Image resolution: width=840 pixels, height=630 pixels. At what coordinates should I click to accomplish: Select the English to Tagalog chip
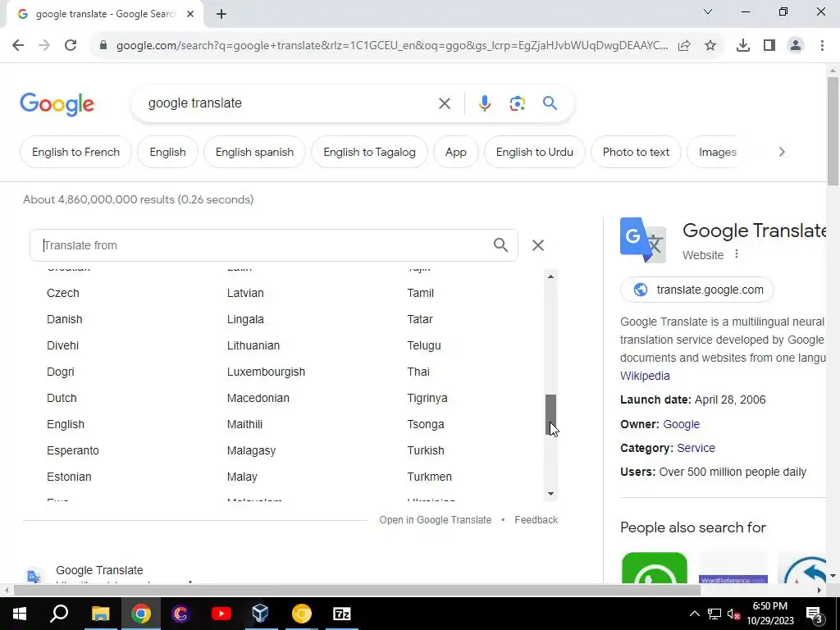369,152
